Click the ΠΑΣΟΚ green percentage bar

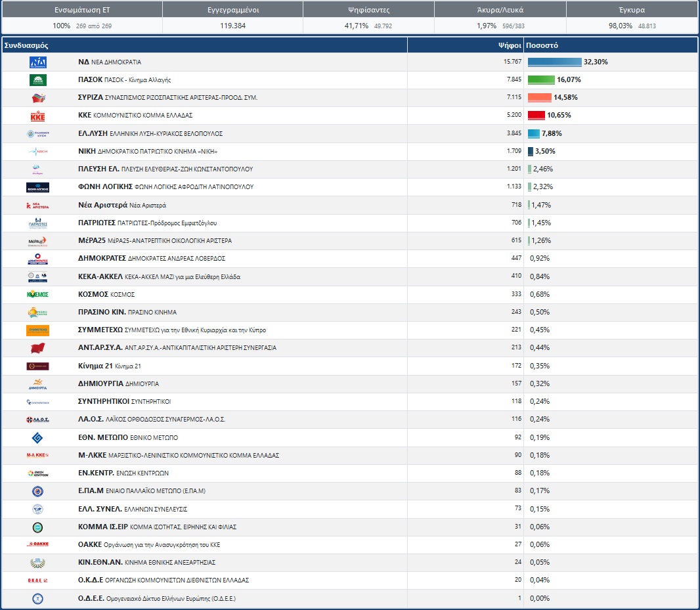pos(541,80)
